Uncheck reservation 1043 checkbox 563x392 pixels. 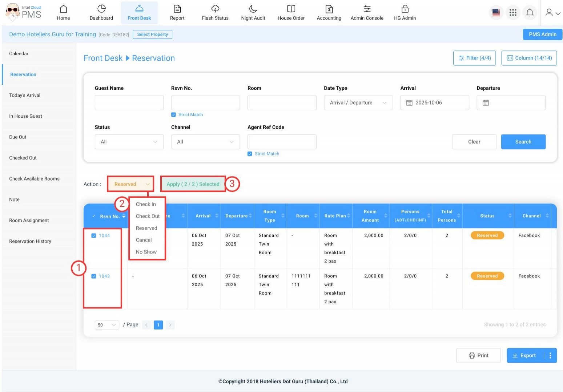pos(94,276)
